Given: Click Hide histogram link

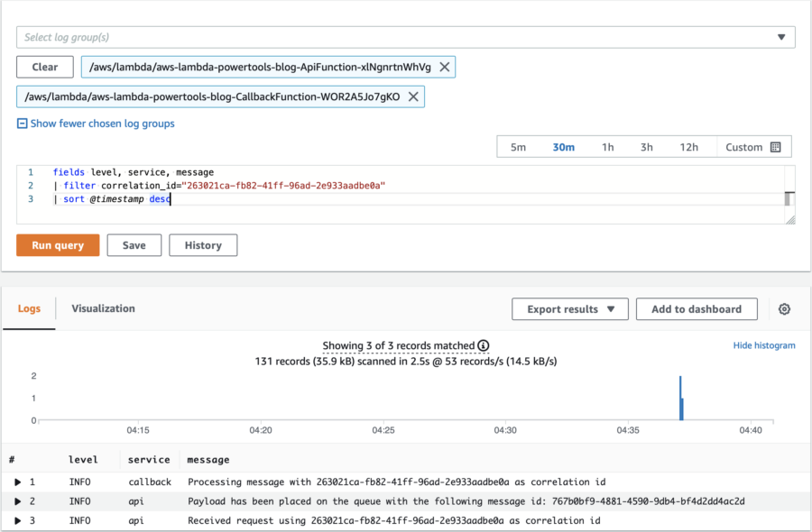Looking at the screenshot, I should click(x=764, y=345).
